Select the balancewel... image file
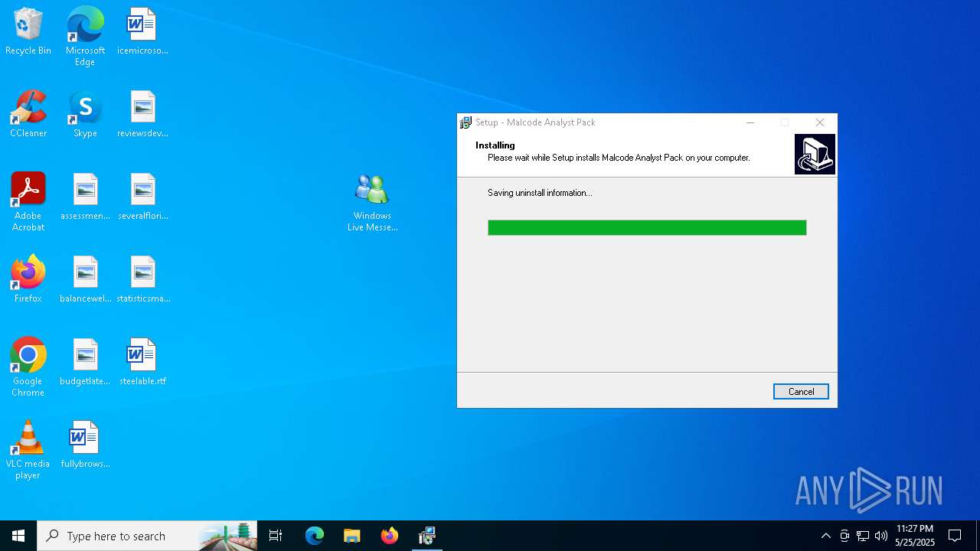Image resolution: width=980 pixels, height=551 pixels. (85, 280)
